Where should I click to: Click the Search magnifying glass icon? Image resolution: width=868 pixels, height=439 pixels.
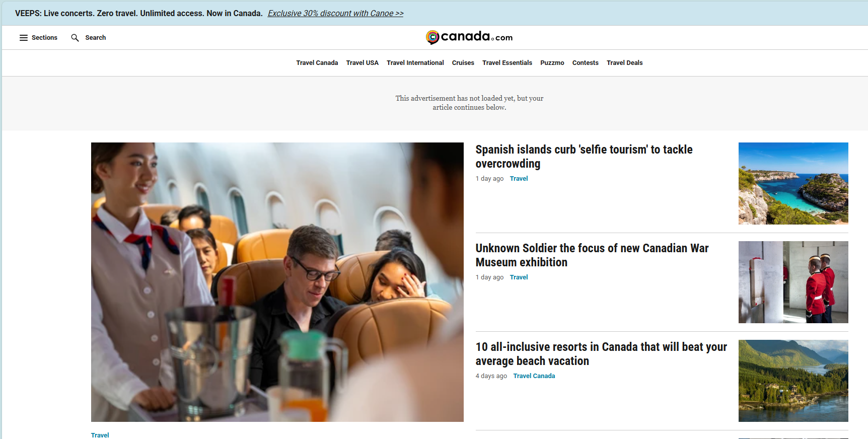[75, 38]
